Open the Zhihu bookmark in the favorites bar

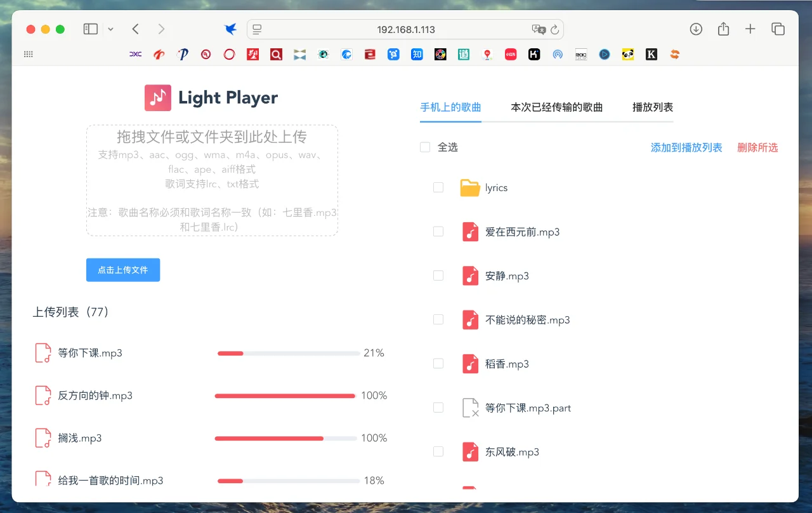tap(417, 55)
